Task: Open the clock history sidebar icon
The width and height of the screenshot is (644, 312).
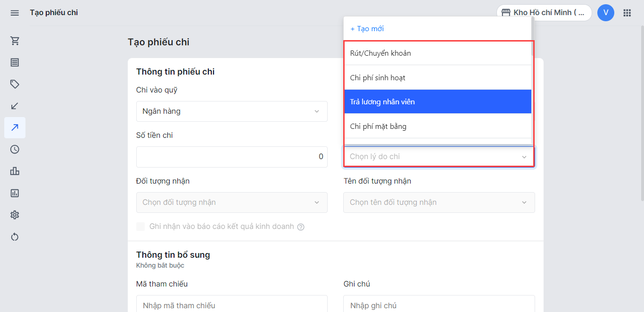Action: point(15,149)
